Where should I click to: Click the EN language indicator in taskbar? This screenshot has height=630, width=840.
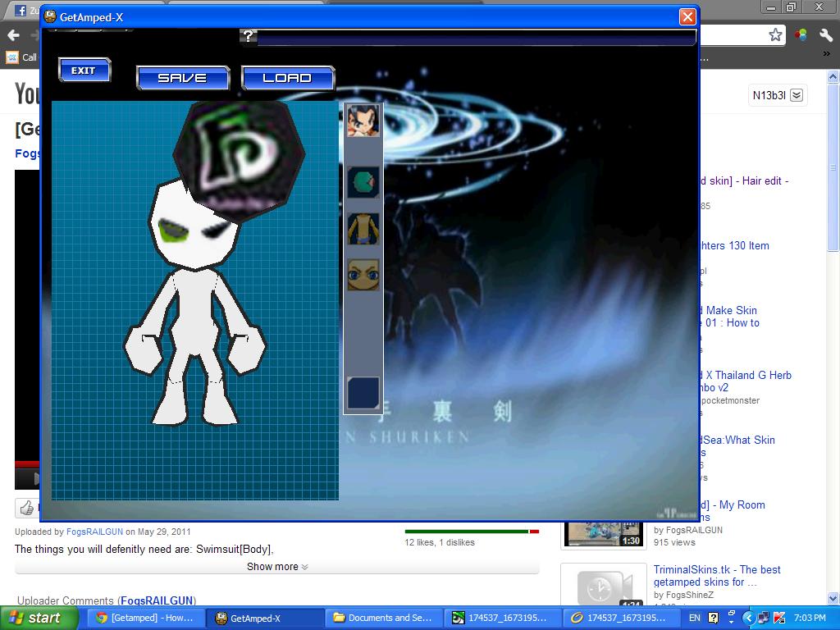pyautogui.click(x=694, y=619)
